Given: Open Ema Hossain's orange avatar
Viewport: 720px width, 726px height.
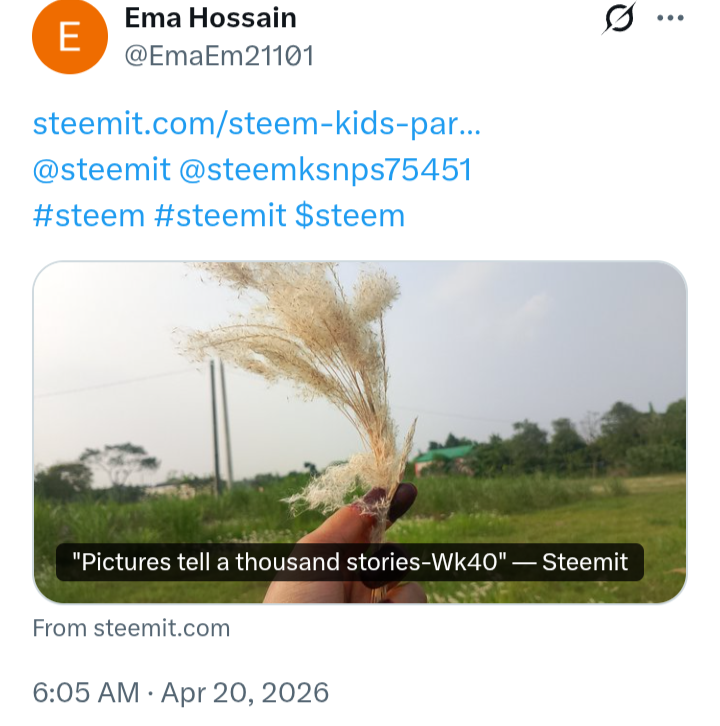Looking at the screenshot, I should tap(70, 36).
